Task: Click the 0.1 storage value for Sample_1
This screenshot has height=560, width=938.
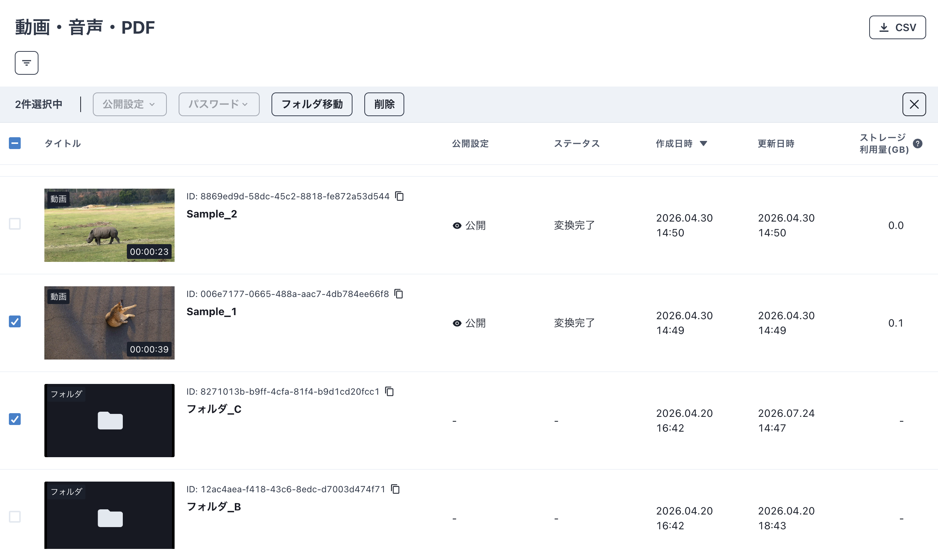Action: tap(896, 323)
